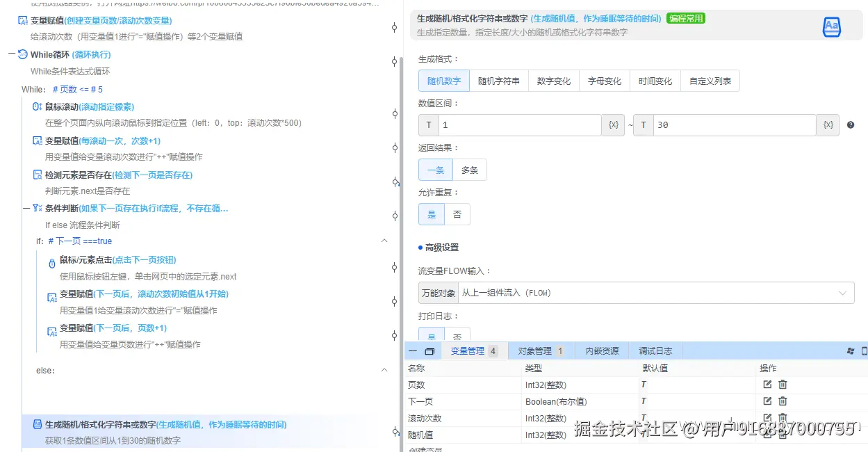Click Int32(整数) type in 页数 row
Image resolution: width=868 pixels, height=452 pixels.
coord(546,385)
